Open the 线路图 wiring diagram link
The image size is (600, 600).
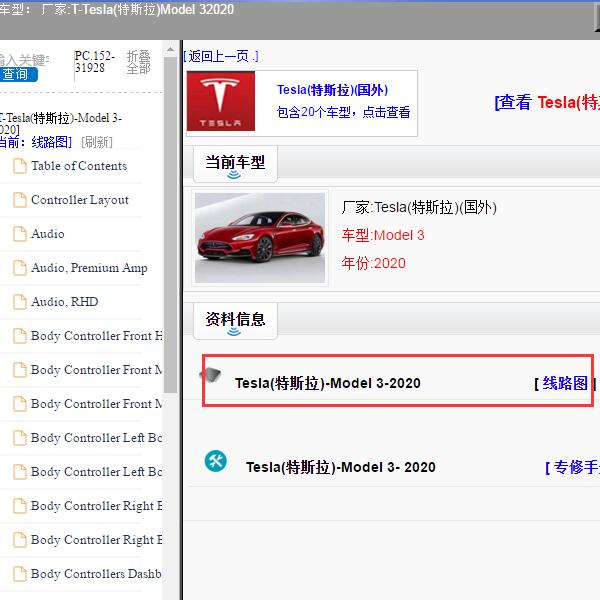565,383
